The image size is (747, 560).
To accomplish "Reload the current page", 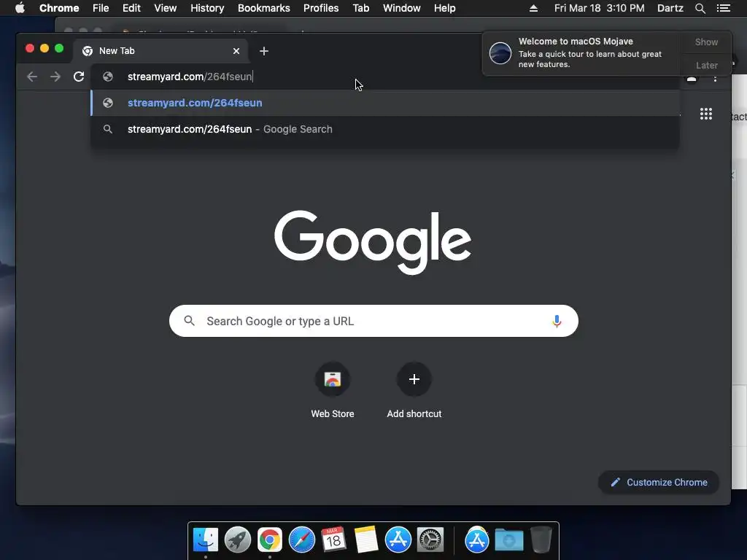I will [x=79, y=77].
